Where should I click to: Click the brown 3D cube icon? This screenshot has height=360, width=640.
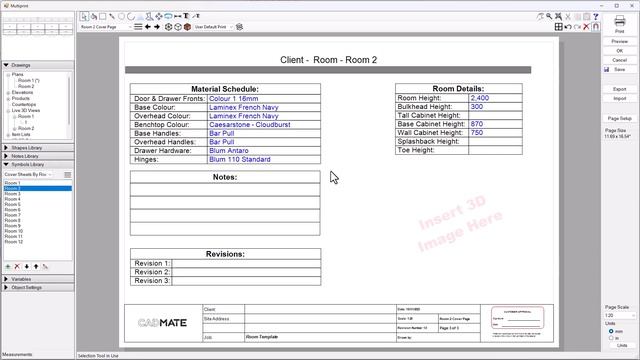pos(187,27)
